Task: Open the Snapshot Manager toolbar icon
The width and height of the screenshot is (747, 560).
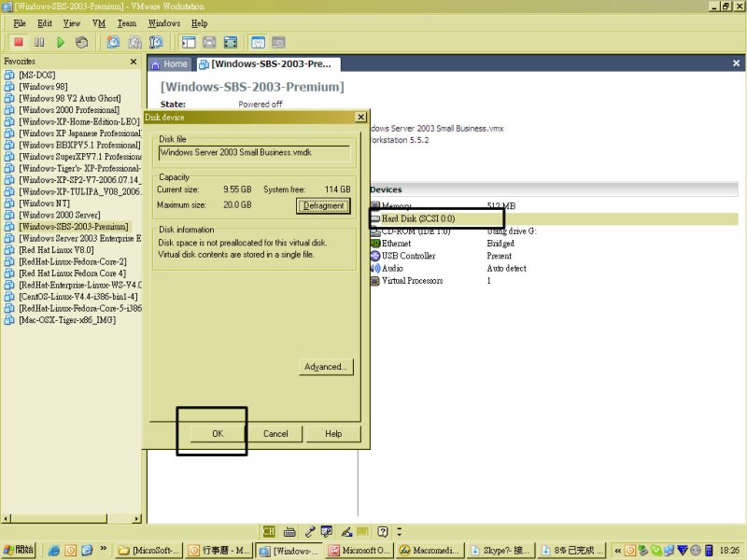Action: click(x=156, y=42)
